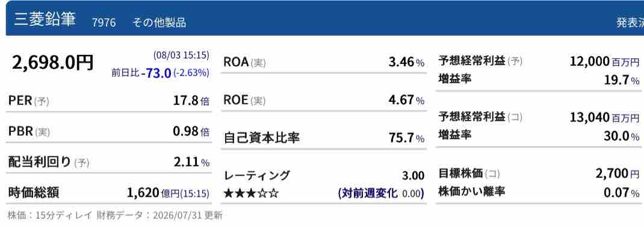Click the 目標株価(コ) 2,700円 value
The width and height of the screenshot is (644, 228).
[x=618, y=174]
